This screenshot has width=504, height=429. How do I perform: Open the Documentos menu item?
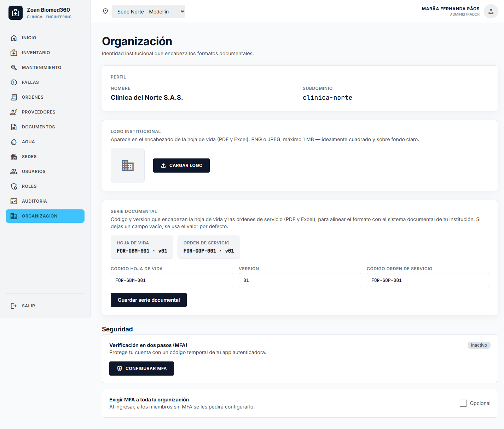coord(45,127)
